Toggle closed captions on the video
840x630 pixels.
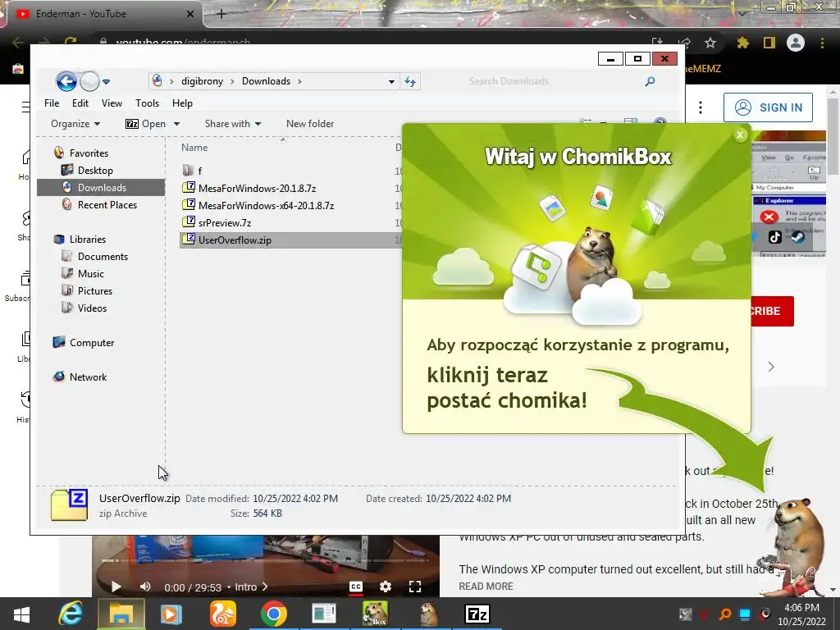pos(356,587)
